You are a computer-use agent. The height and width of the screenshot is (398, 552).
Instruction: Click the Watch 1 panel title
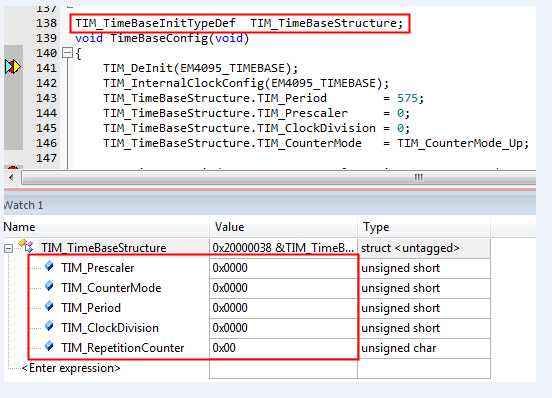23,205
